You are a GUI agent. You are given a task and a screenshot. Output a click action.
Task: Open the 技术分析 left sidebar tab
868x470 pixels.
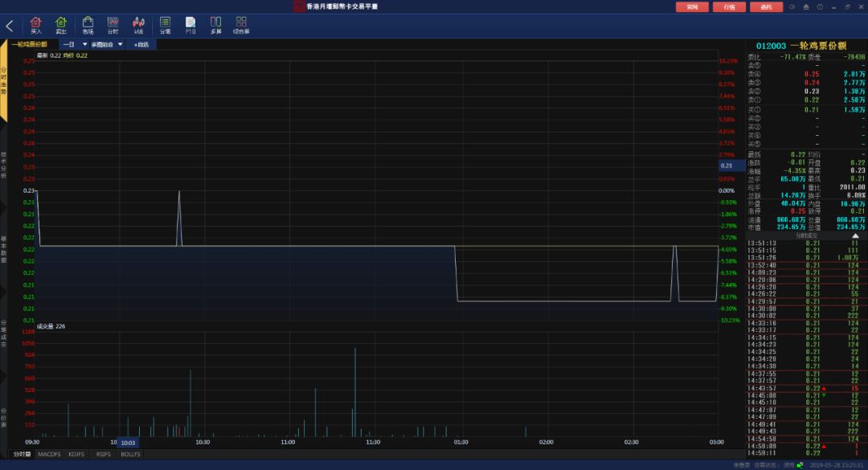[3, 165]
